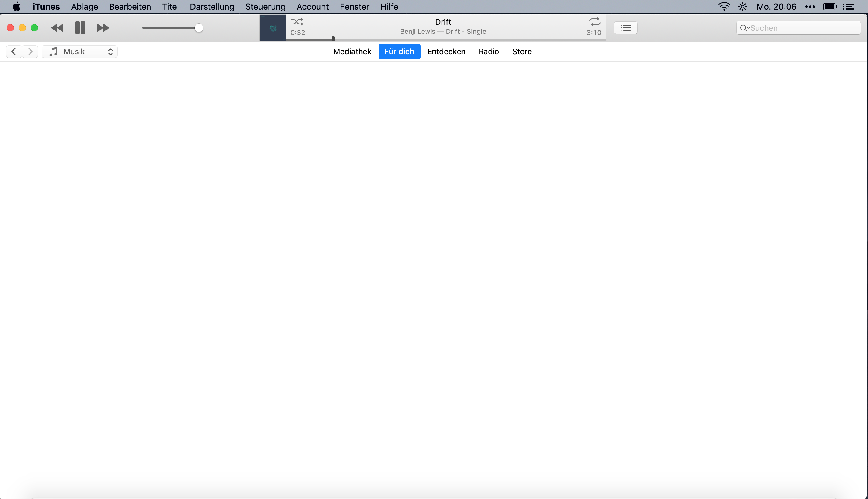Toggle shuffle playback icon
The image size is (868, 499).
[297, 22]
